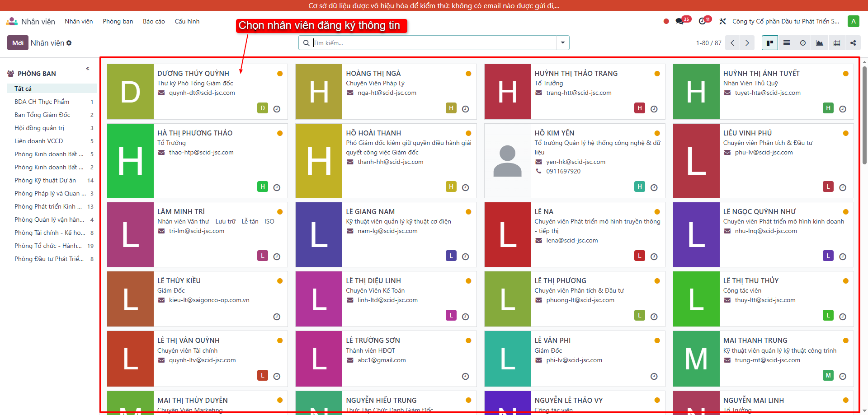Open company switcher Công ty Cổ phần Đầu tư

point(786,21)
